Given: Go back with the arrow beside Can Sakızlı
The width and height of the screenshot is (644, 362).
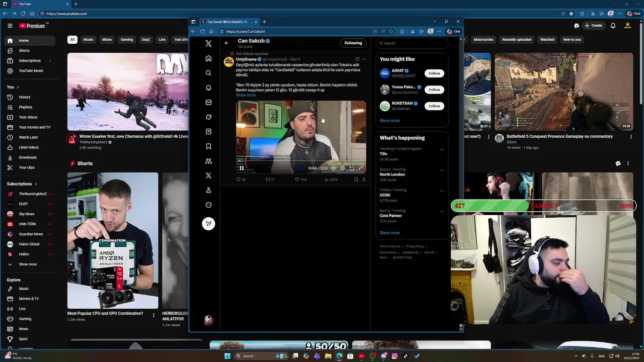Looking at the screenshot, I should pos(226,43).
